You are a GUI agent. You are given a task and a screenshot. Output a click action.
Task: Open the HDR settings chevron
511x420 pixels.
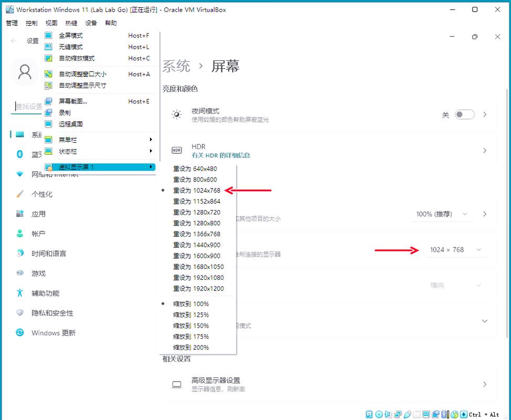(485, 150)
